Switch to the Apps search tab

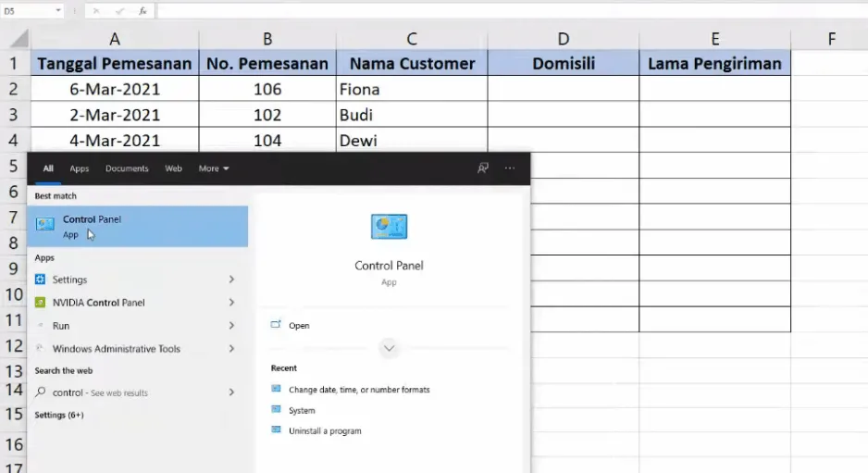tap(80, 168)
